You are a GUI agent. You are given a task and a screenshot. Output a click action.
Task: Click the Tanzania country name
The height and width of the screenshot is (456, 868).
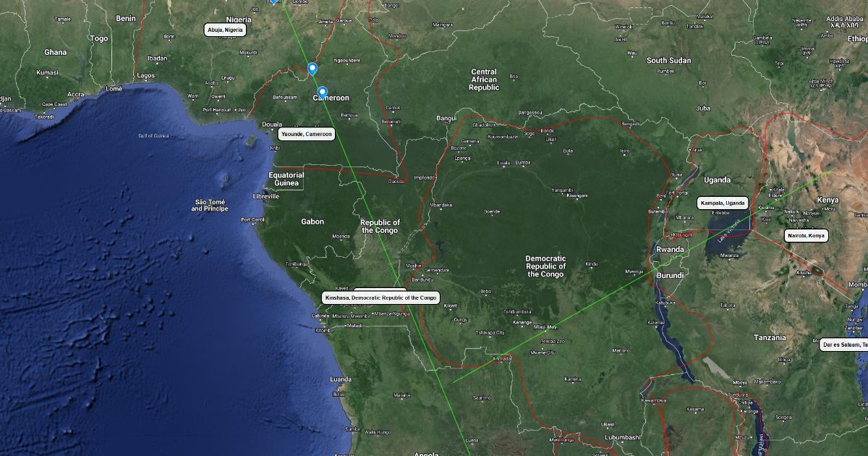point(769,337)
